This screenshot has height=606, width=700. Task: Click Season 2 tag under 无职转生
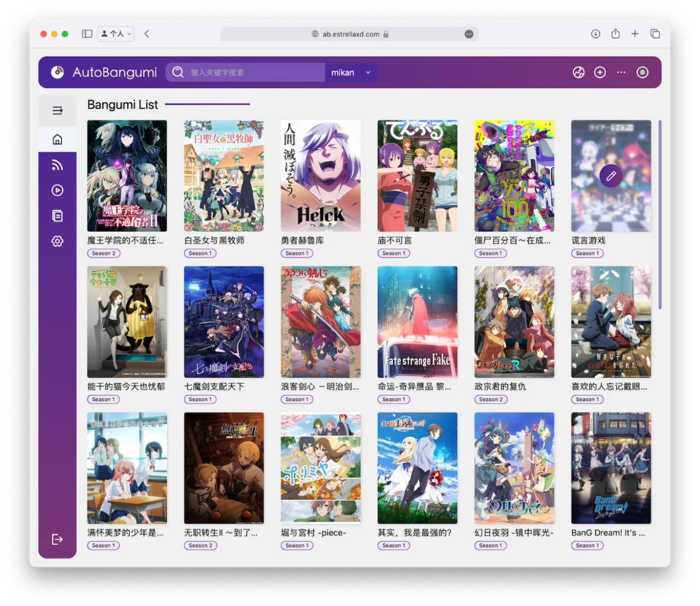point(200,545)
